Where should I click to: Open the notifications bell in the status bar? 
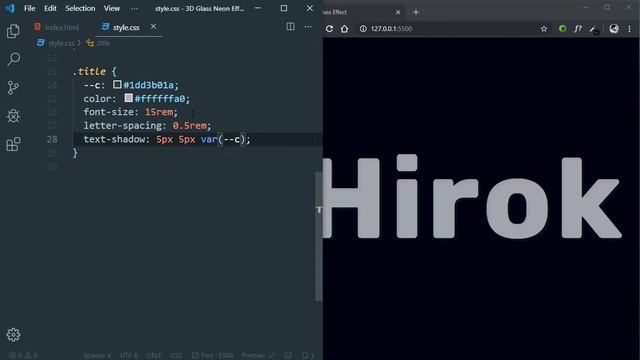point(307,356)
